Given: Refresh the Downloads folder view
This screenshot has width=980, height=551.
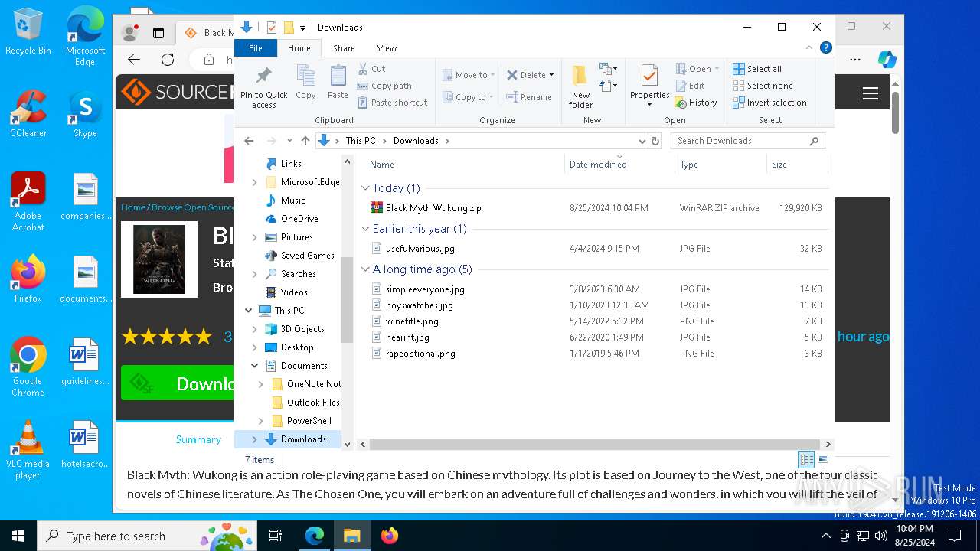Looking at the screenshot, I should [x=655, y=141].
